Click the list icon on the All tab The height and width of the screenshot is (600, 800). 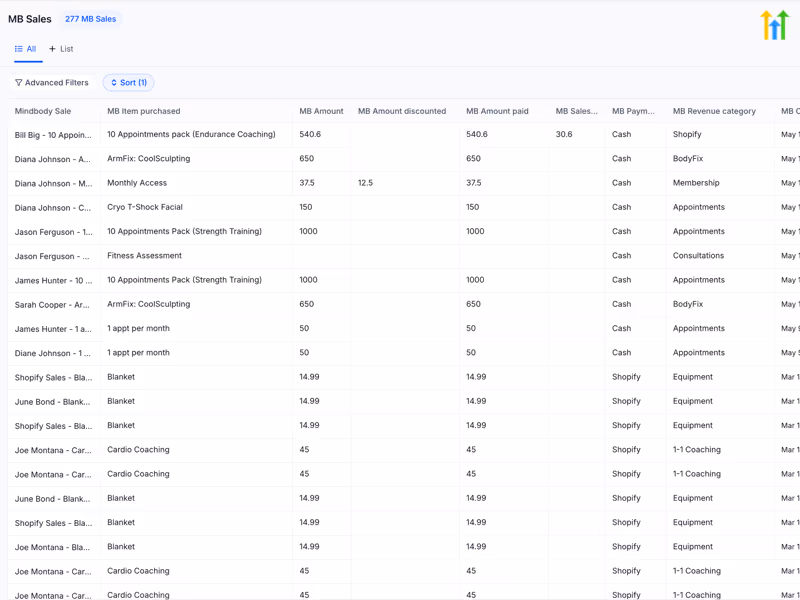coord(18,49)
